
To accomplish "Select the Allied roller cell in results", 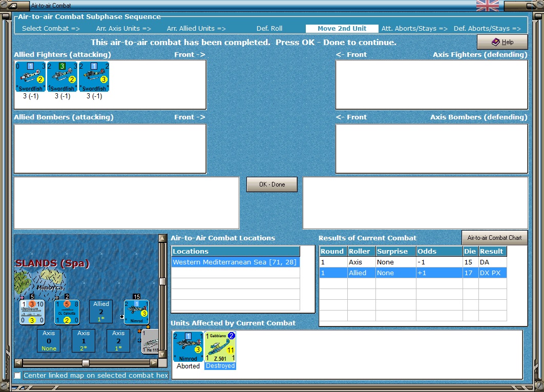I will click(x=362, y=273).
